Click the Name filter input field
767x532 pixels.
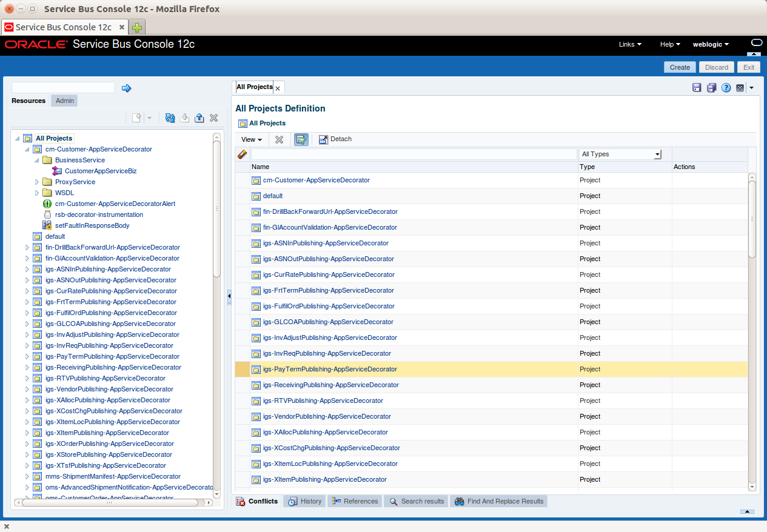[x=414, y=155]
